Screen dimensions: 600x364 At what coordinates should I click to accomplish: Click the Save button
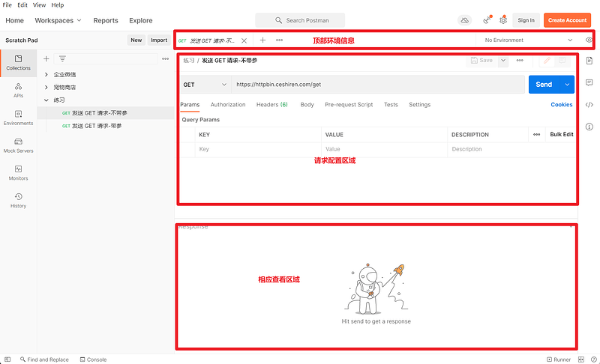[482, 61]
